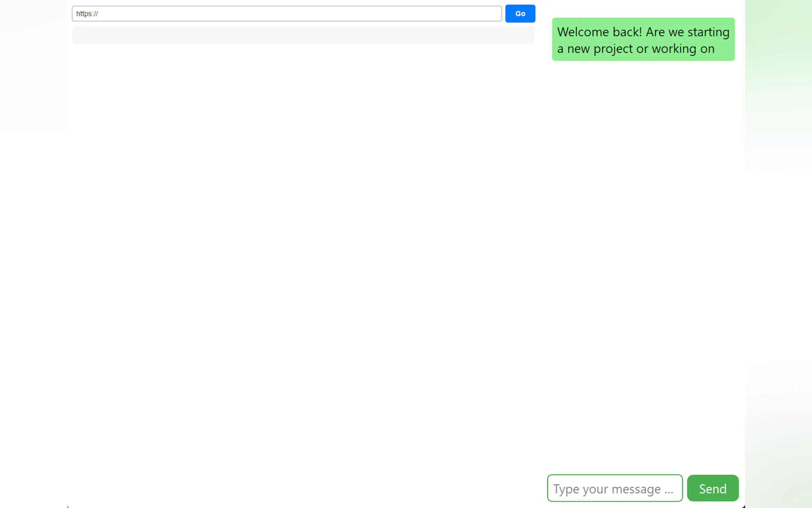Click the 'https://' text in address bar
812x508 pixels.
pos(87,14)
